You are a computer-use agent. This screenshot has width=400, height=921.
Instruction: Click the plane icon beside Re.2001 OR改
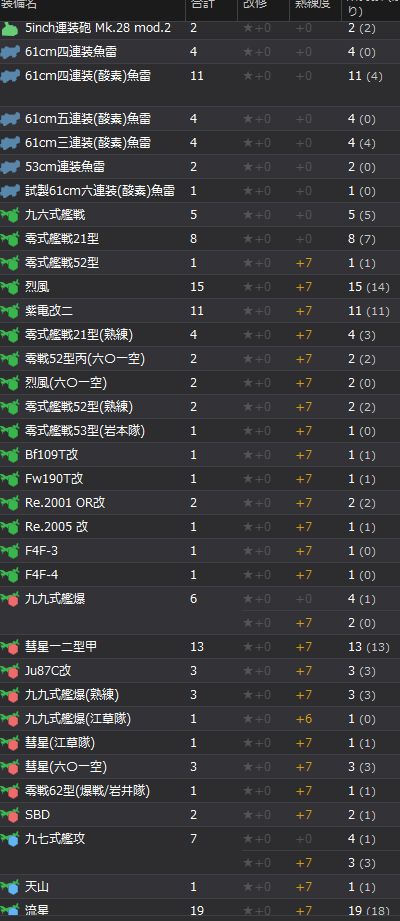[x=9, y=503]
